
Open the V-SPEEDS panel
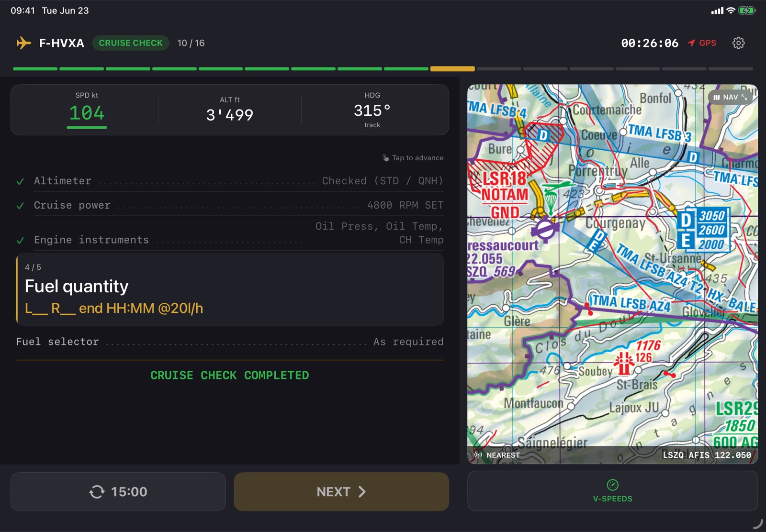(612, 491)
